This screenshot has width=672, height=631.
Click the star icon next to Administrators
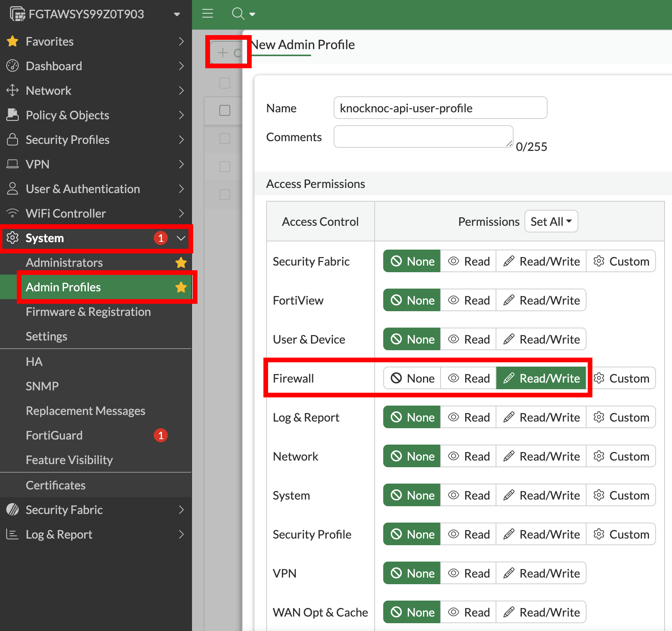click(x=181, y=263)
